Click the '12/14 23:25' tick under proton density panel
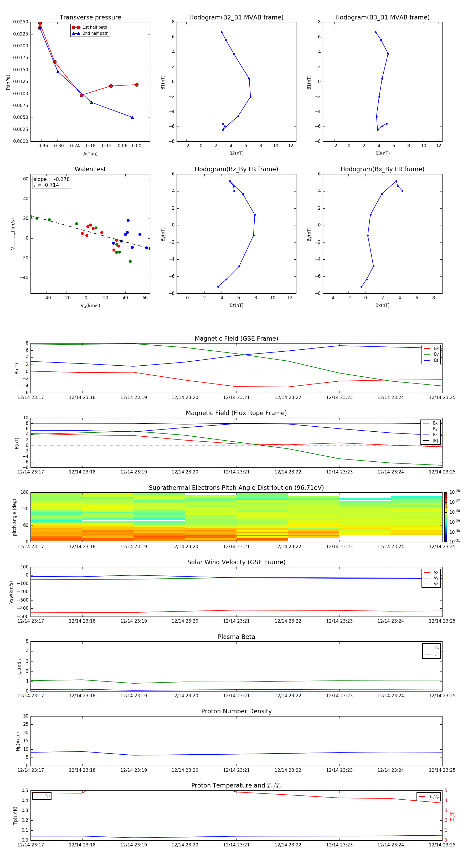Image resolution: width=473 pixels, height=868 pixels. pyautogui.click(x=442, y=770)
